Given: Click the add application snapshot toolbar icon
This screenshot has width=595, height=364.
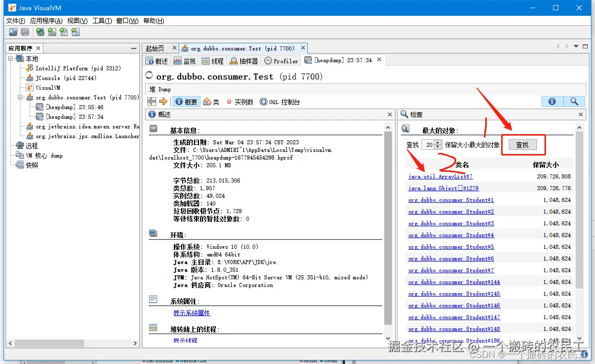Looking at the screenshot, I should (x=76, y=32).
